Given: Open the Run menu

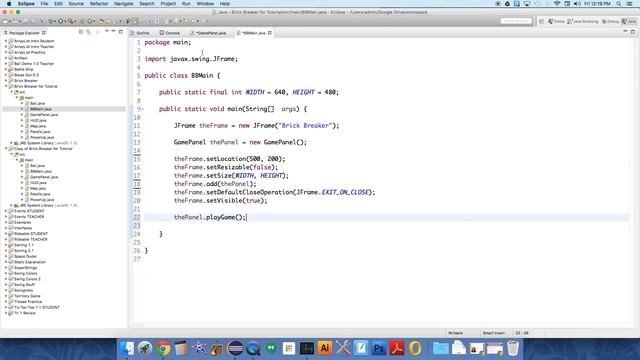Looking at the screenshot, I should (x=186, y=4).
